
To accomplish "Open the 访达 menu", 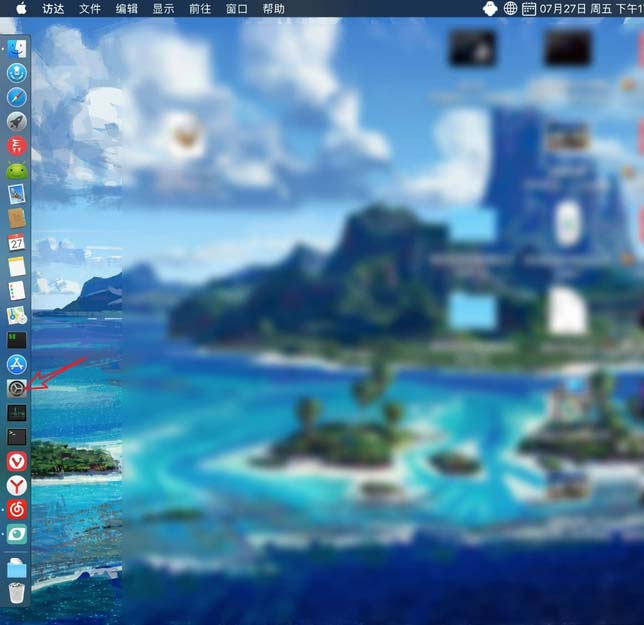I will coord(53,9).
